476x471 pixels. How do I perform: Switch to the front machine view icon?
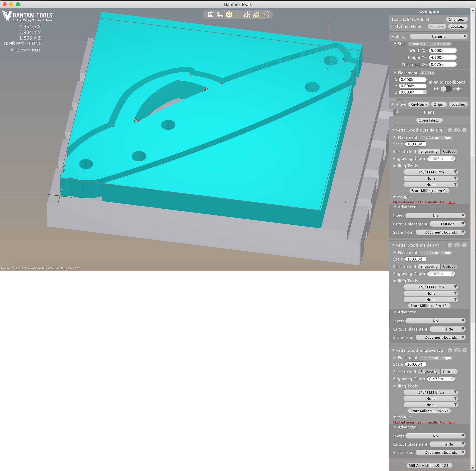[x=210, y=15]
